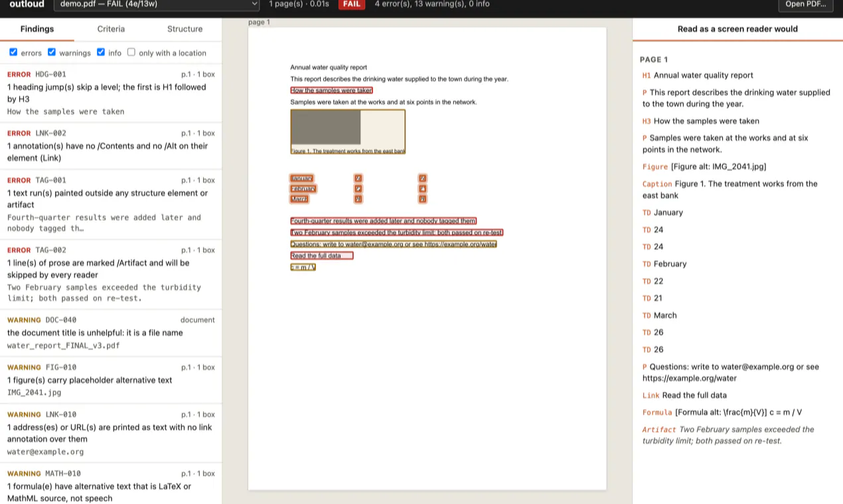Image resolution: width=843 pixels, height=504 pixels.
Task: Click the 'TD 21' reader line
Action: pos(652,298)
